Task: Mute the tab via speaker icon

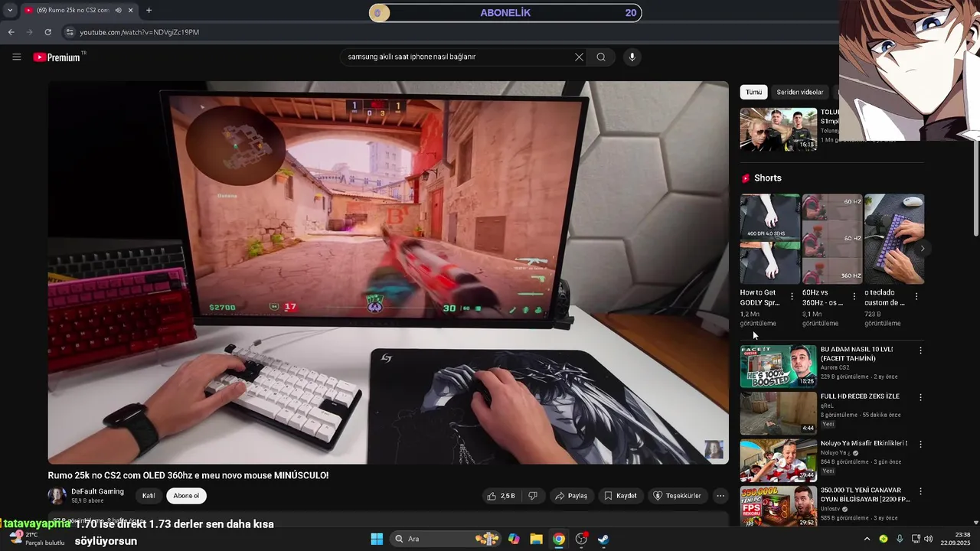Action: pyautogui.click(x=118, y=11)
